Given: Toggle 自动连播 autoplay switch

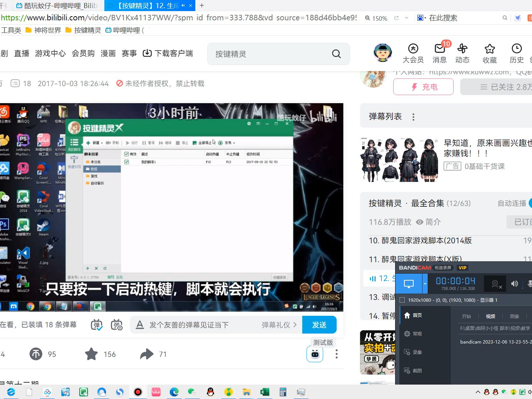Looking at the screenshot, I should pos(529,203).
